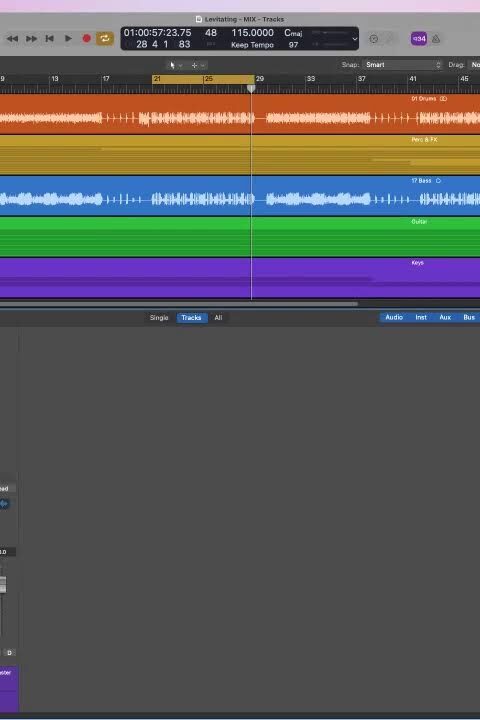Image resolution: width=480 pixels, height=720 pixels.
Task: Switch mixer view to All
Action: (x=218, y=318)
